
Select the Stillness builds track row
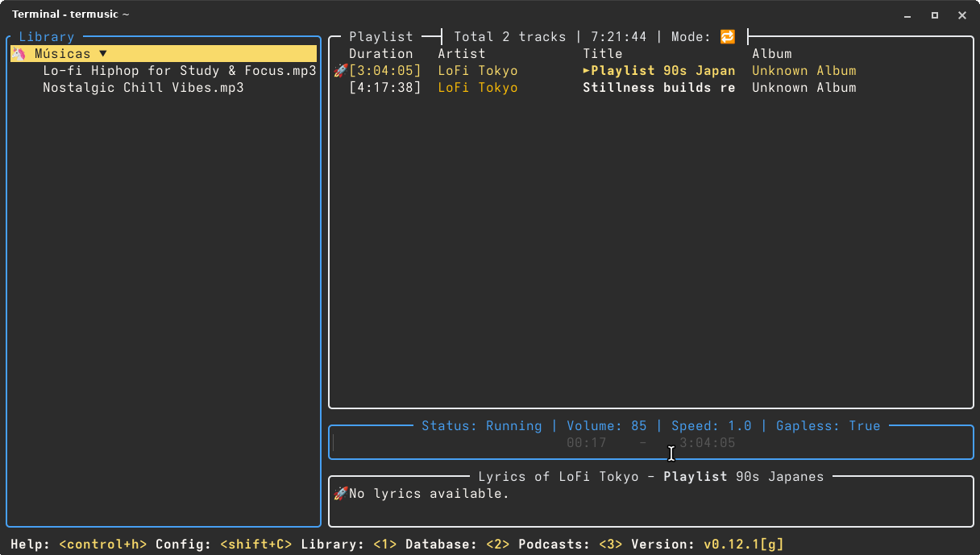658,88
